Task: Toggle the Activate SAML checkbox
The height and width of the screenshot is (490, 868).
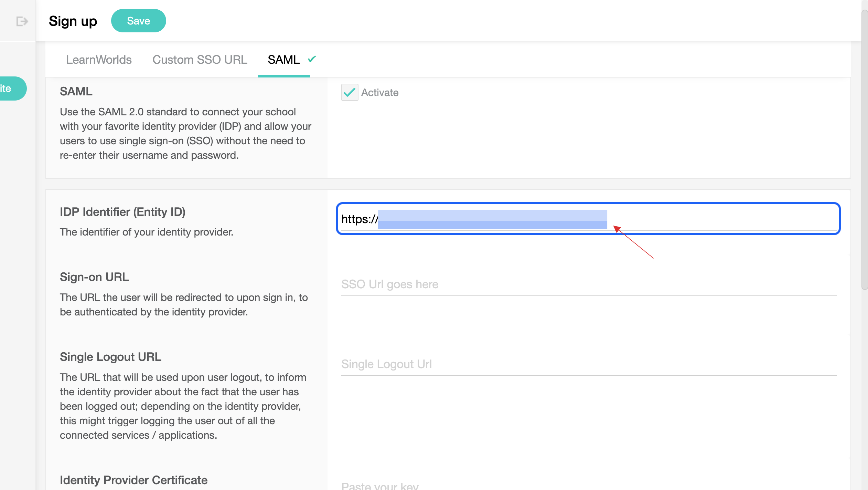Action: coord(350,92)
